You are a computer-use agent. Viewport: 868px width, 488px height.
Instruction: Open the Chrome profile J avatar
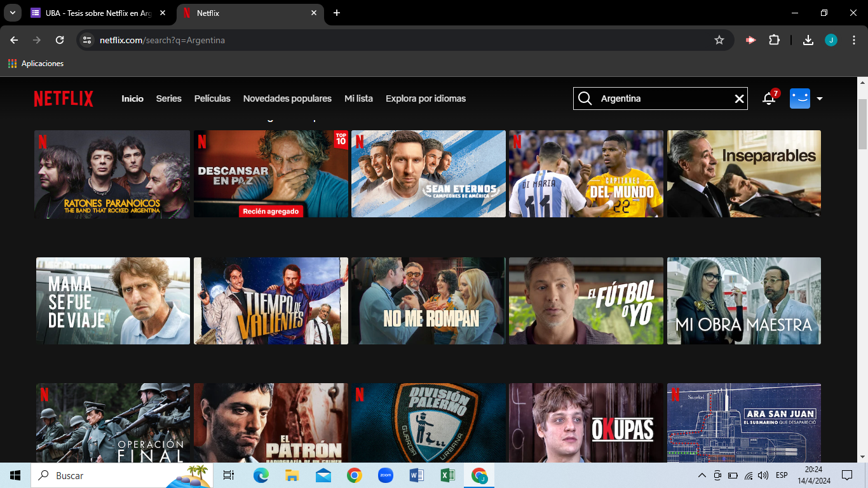coord(831,40)
